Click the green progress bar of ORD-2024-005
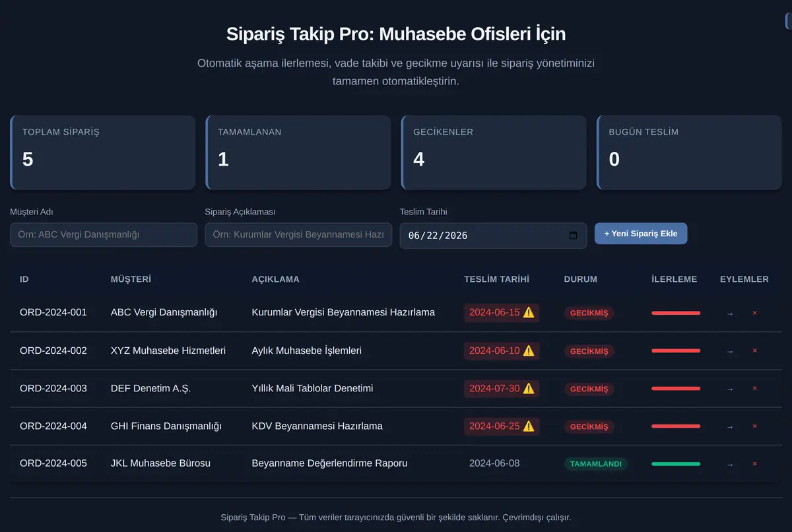The width and height of the screenshot is (792, 532). pyautogui.click(x=676, y=464)
